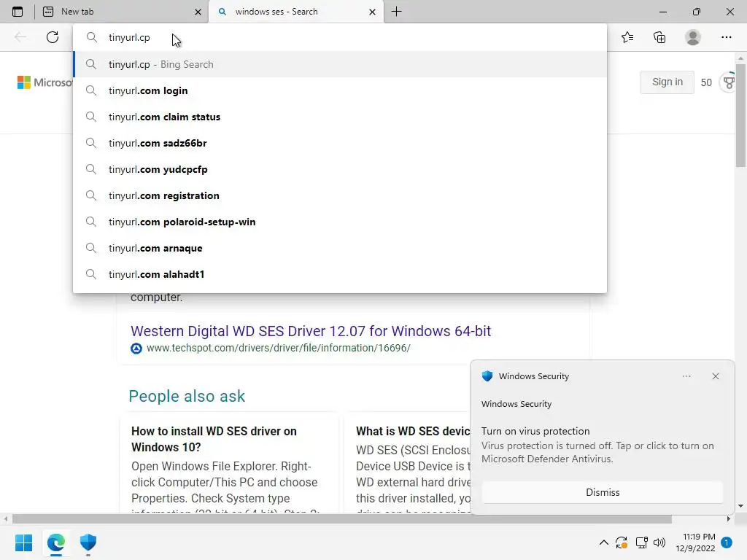Click the rewards points 50 counter
Image resolution: width=747 pixels, height=560 pixels.
[706, 82]
